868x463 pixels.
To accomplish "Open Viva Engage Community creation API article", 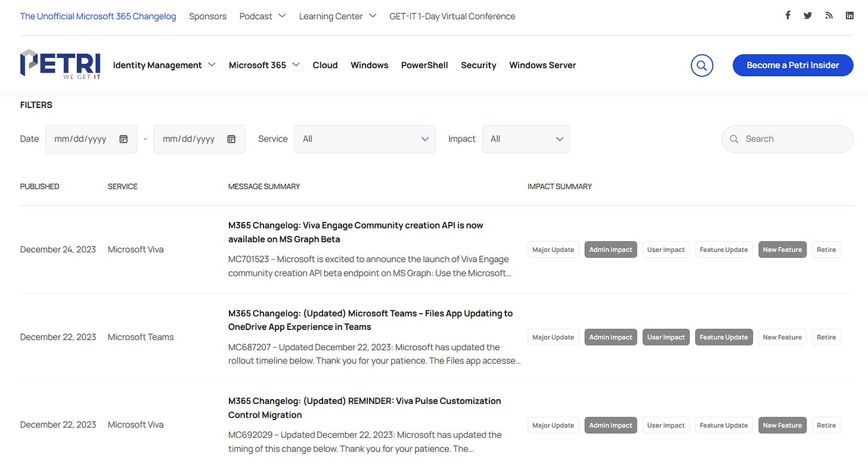I will point(356,232).
